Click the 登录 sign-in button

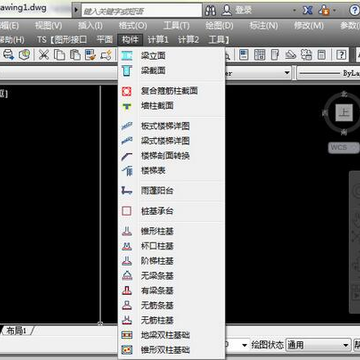[237, 10]
